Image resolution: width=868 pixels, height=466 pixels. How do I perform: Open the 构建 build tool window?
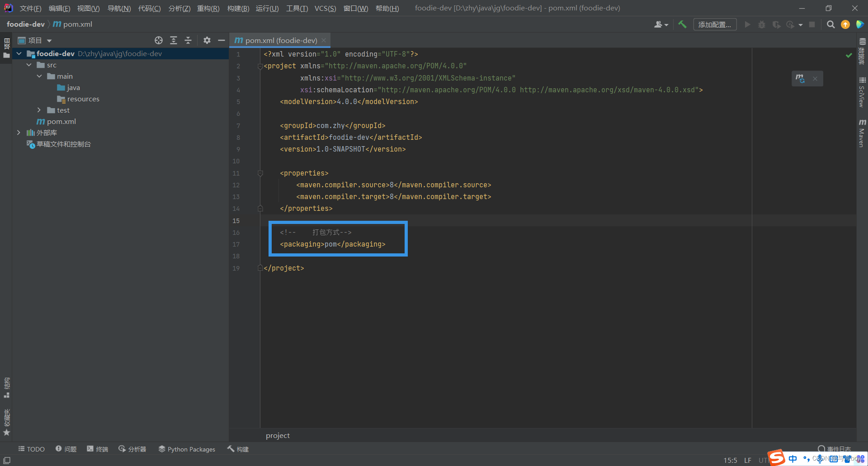238,449
